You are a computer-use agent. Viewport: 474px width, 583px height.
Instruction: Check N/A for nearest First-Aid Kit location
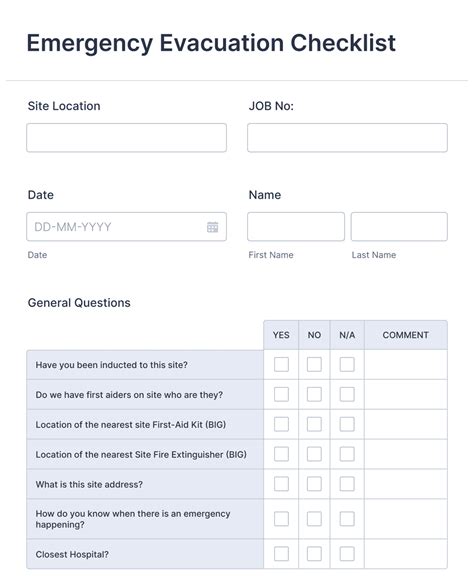[x=347, y=424]
